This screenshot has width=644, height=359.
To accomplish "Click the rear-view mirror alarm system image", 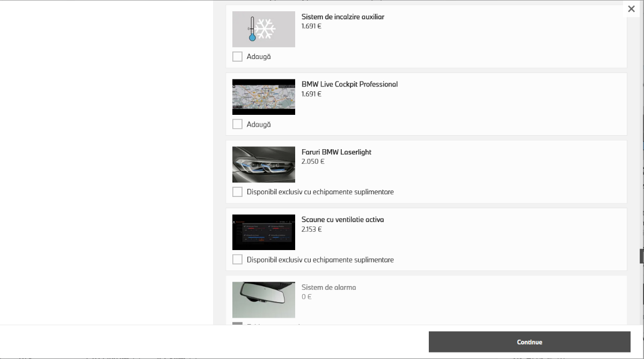I will [x=264, y=300].
